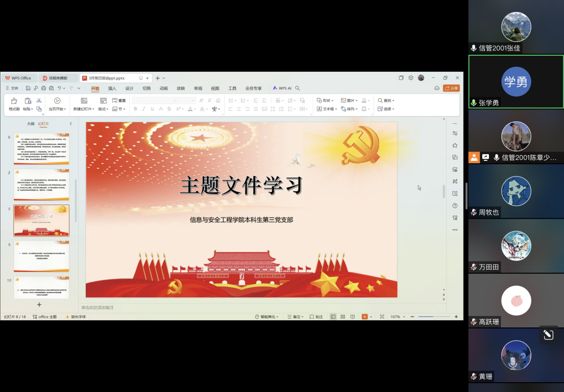The image size is (564, 392).
Task: Click the Undo arrow icon
Action: (x=60, y=88)
